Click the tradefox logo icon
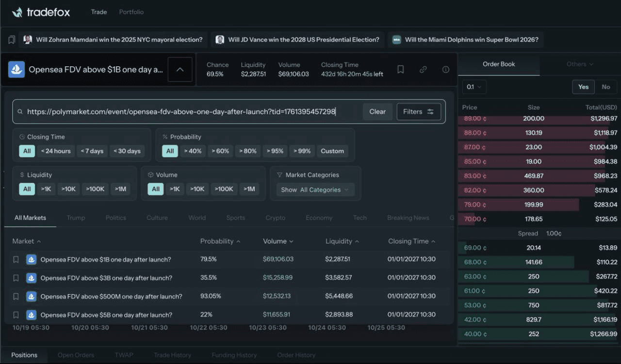The height and width of the screenshot is (364, 621). tap(17, 12)
